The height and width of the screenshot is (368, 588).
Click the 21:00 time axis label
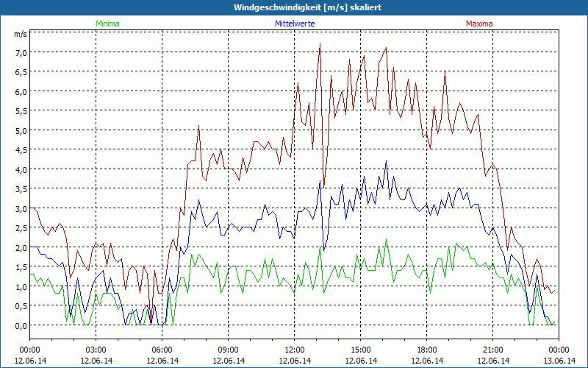click(x=492, y=350)
